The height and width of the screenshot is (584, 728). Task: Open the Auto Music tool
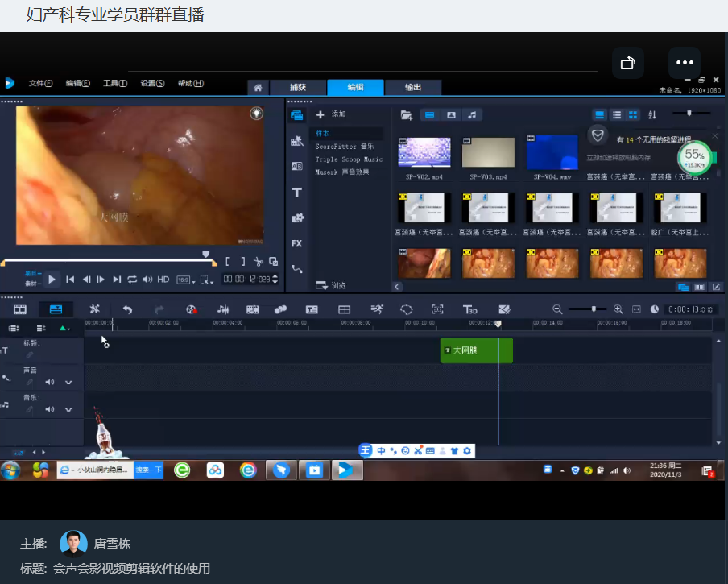[253, 309]
